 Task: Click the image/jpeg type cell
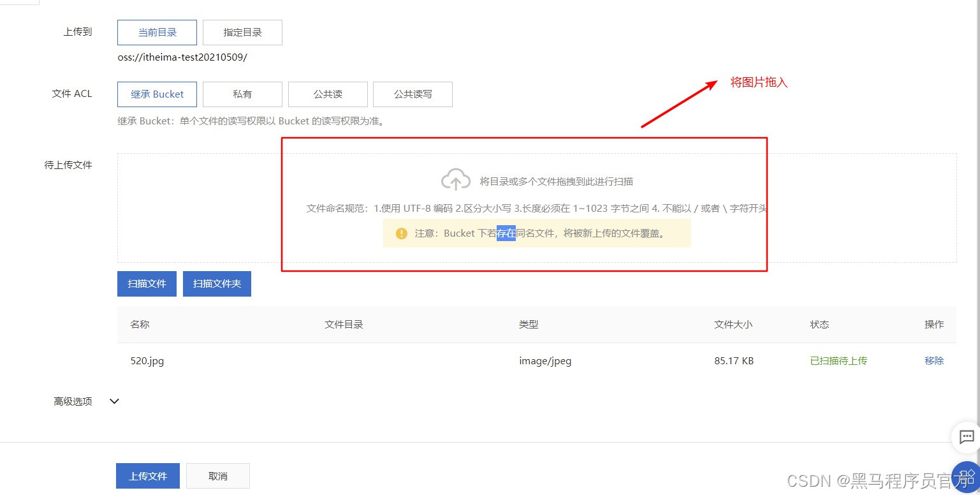pyautogui.click(x=545, y=361)
